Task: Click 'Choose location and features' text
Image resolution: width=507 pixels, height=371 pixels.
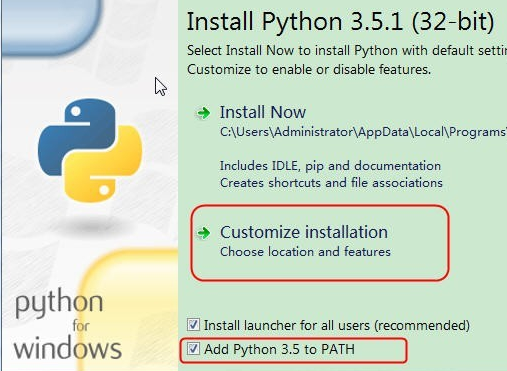Action: 305,252
